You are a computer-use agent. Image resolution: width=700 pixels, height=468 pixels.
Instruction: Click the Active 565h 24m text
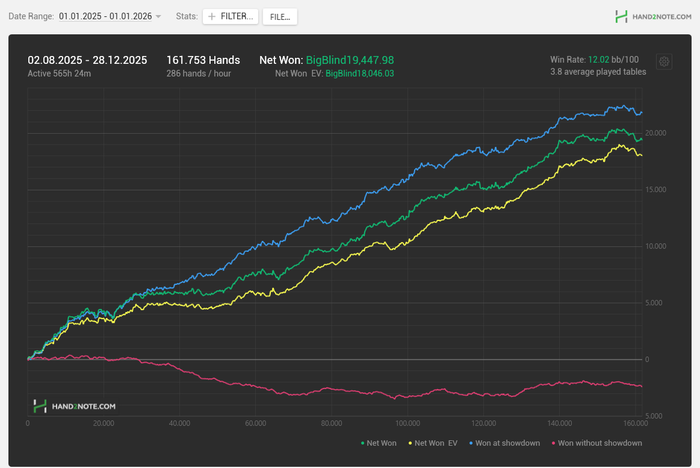click(x=59, y=74)
